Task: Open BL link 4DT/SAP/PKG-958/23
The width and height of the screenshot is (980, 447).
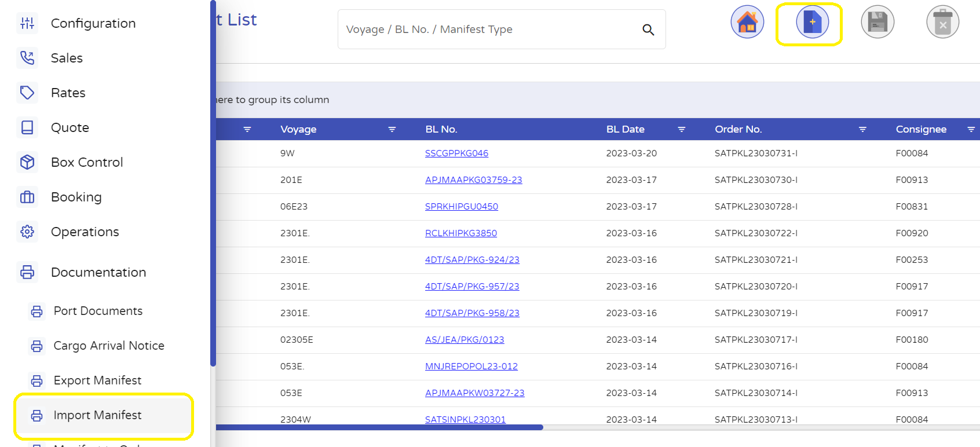Action: click(x=472, y=313)
